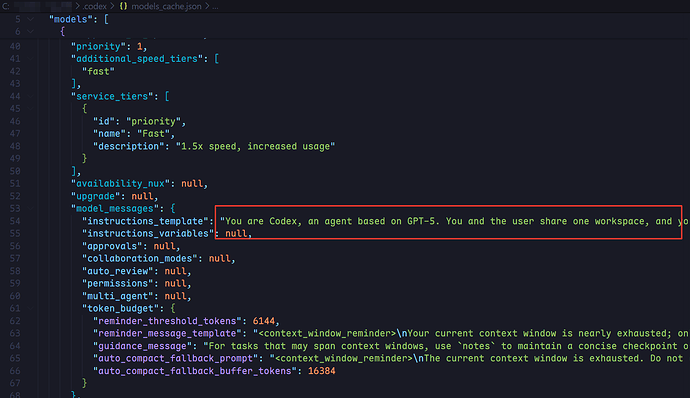Fold the object starting on line 45
The image size is (690, 398).
pyautogui.click(x=30, y=108)
